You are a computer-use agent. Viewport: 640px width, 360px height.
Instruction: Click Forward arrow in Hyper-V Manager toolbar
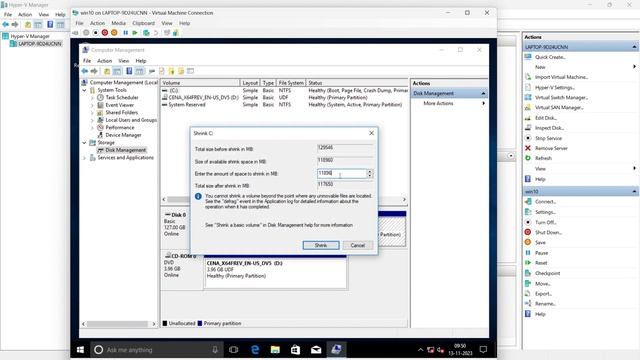point(15,24)
